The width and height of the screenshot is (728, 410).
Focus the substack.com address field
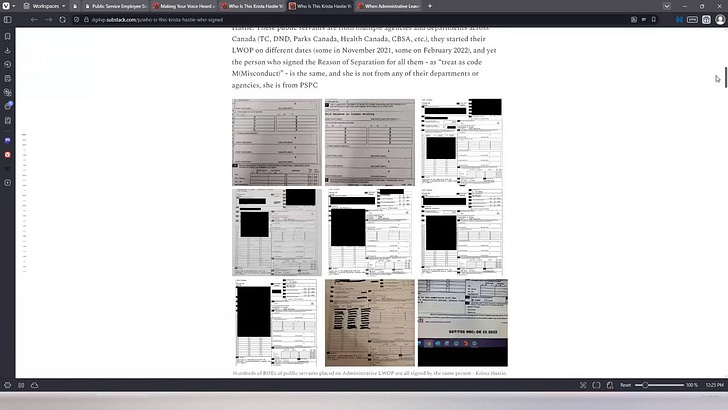(353, 20)
